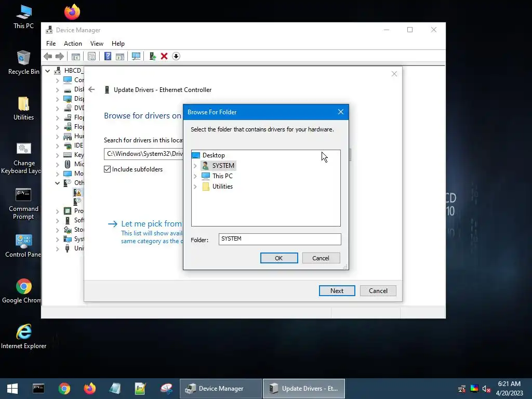Click the Show/Hide Action Pane toolbar icon
The height and width of the screenshot is (399, 532).
(120, 56)
